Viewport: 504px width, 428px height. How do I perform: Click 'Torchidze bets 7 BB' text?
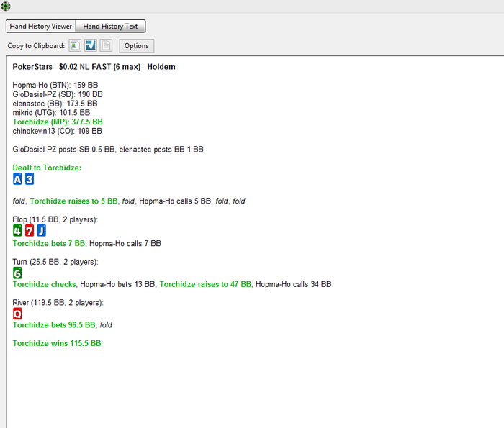(x=49, y=244)
